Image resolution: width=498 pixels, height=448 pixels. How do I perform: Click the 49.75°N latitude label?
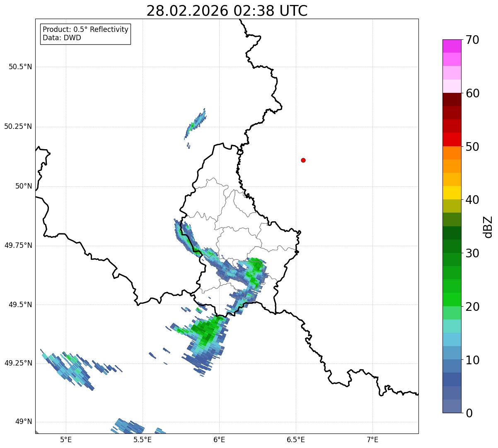point(18,245)
